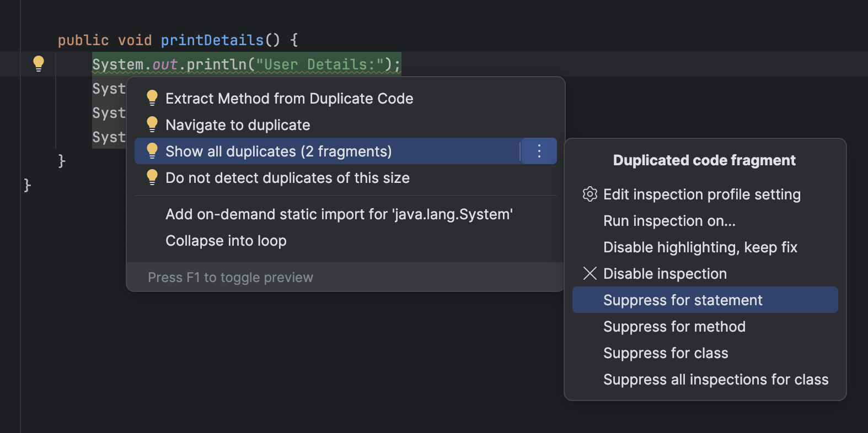Select Show all duplicates (2 fragments)
The width and height of the screenshot is (868, 433).
click(x=278, y=151)
